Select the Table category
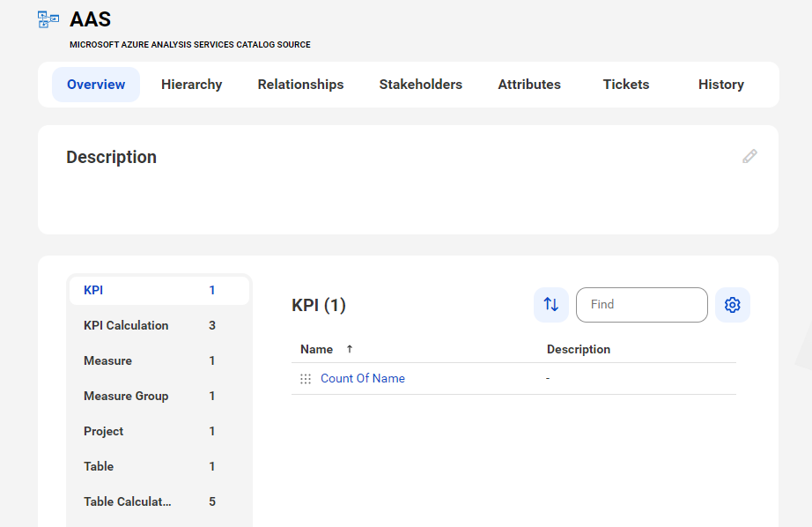This screenshot has height=527, width=812. (x=159, y=466)
